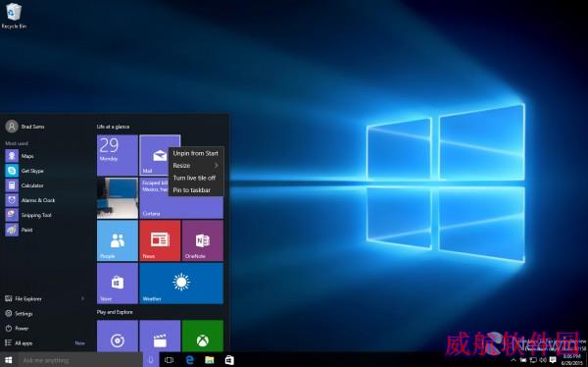
Task: Open Task View on the taskbar
Action: [170, 360]
